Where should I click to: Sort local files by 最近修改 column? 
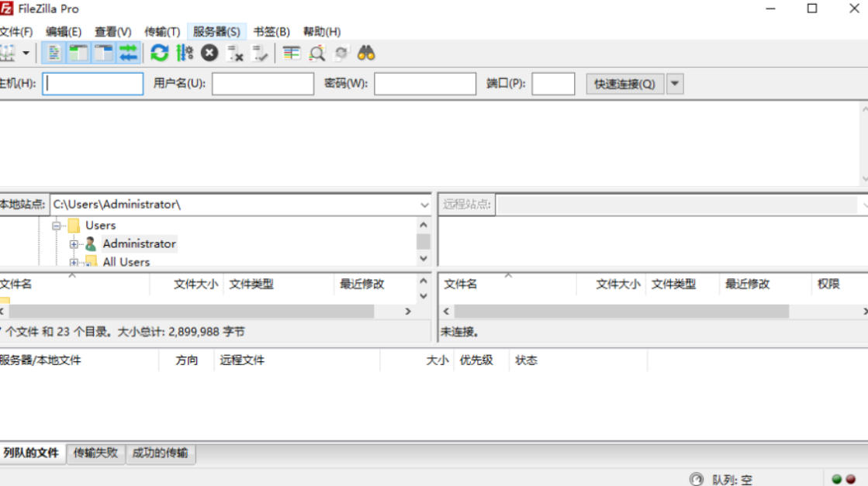coord(375,284)
